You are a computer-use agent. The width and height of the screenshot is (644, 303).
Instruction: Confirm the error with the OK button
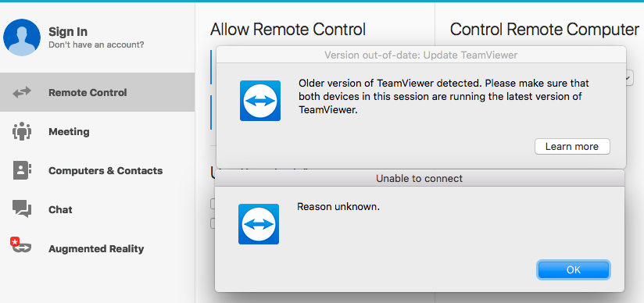574,269
